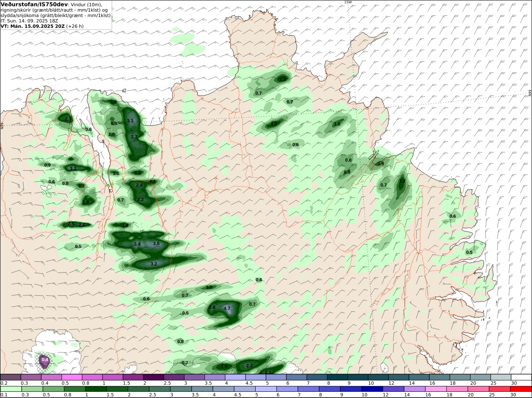Select the IT: Sun. 14. 09. 2025 18Z line
Image resolution: width=532 pixels, height=398 pixels.
(x=29, y=20)
